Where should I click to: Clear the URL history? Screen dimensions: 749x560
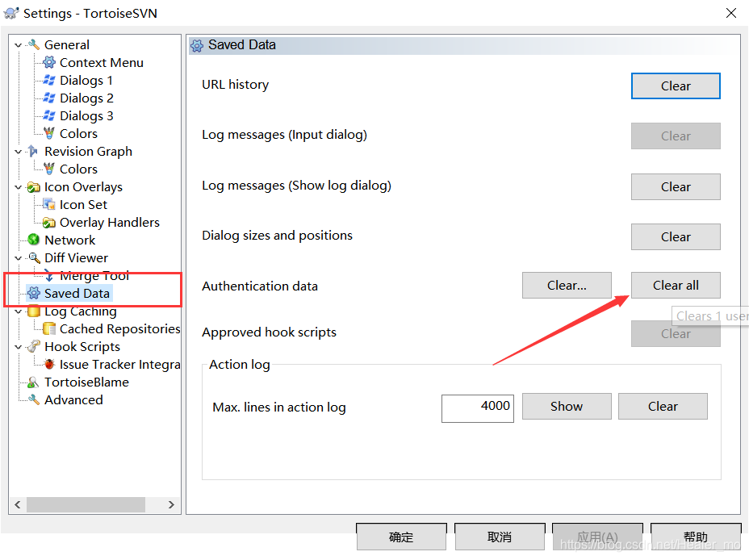(676, 86)
